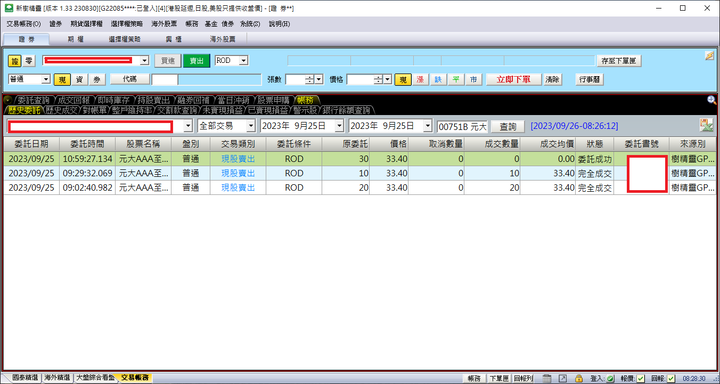Click the 清除 clear button
Image resolution: width=720 pixels, height=384 pixels.
click(x=553, y=79)
